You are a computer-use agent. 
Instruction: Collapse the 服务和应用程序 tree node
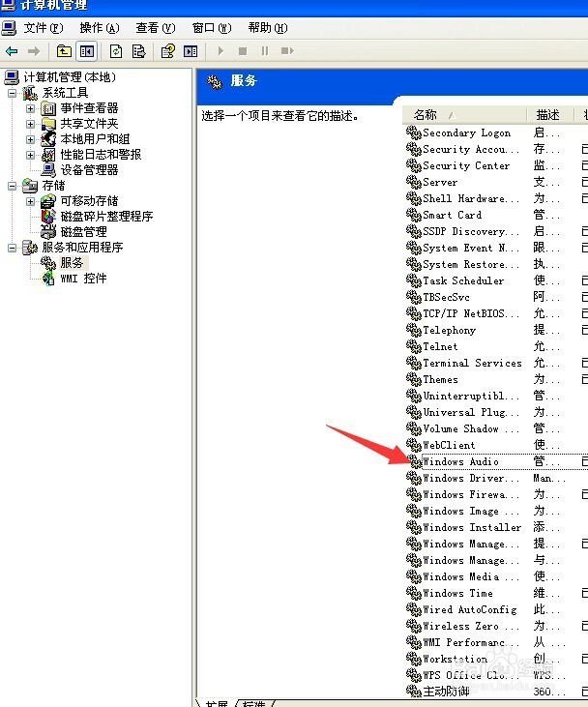[x=13, y=248]
